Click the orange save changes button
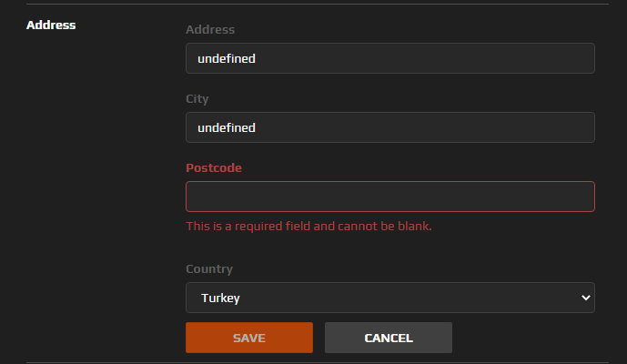The image size is (627, 364). tap(248, 338)
